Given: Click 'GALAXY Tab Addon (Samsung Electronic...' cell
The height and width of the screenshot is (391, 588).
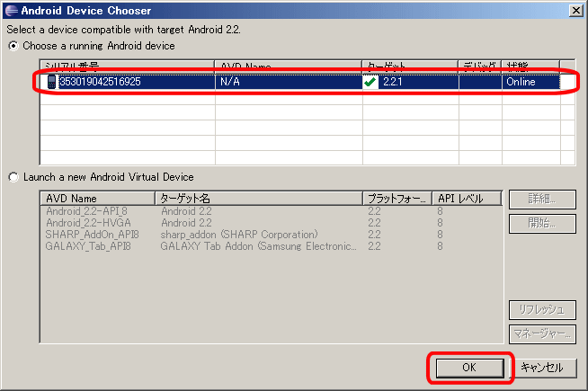Looking at the screenshot, I should [258, 246].
